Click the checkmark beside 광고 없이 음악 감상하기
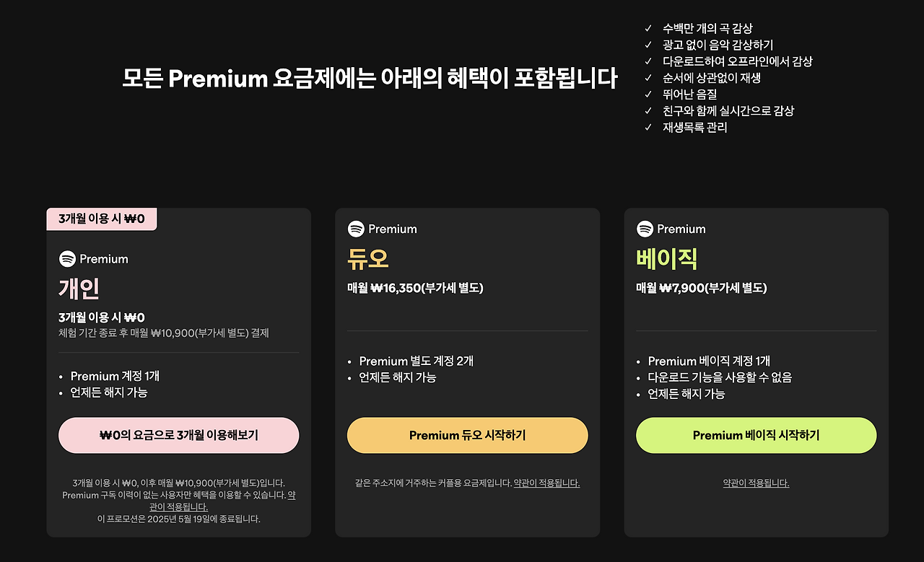 648,45
